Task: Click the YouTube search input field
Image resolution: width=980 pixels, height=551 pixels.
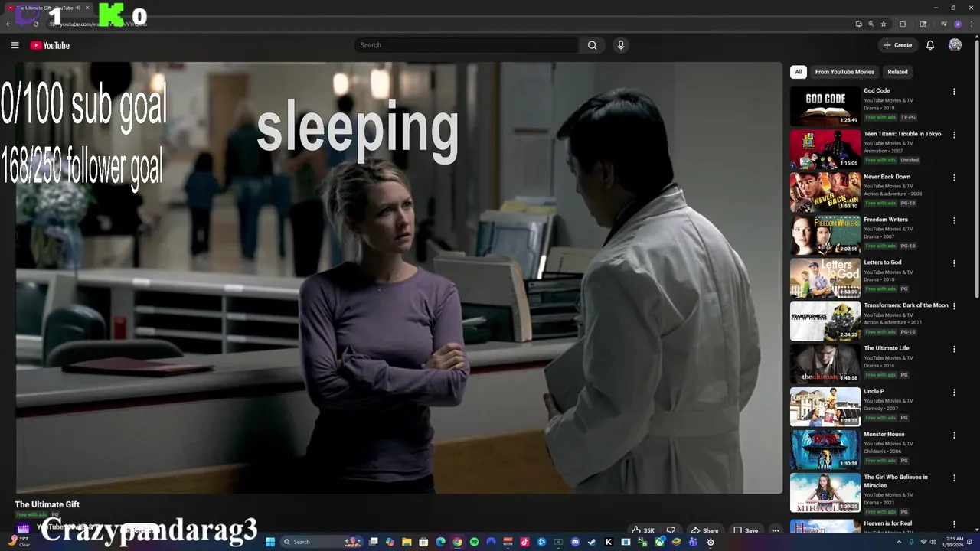Action: click(x=467, y=45)
